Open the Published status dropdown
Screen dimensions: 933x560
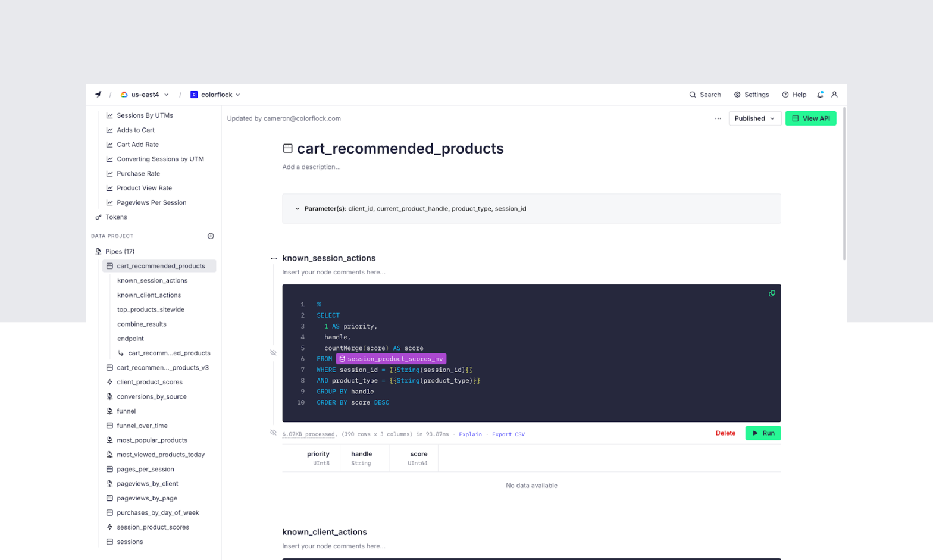pyautogui.click(x=754, y=118)
